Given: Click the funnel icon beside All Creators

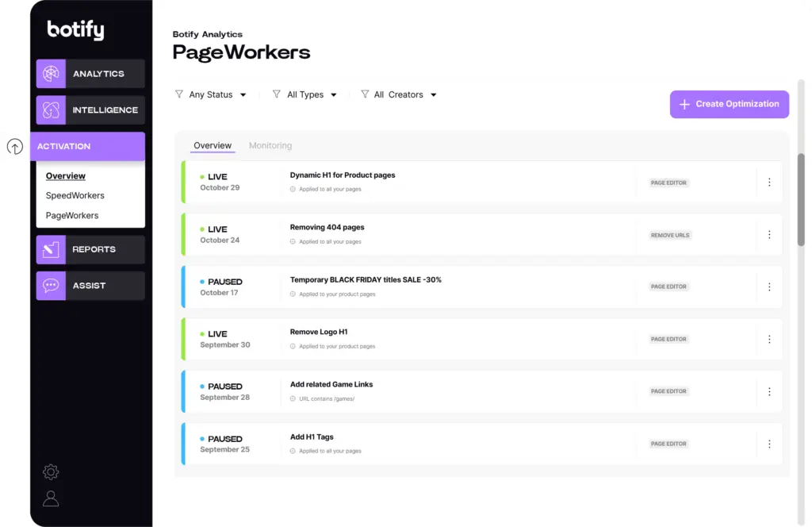Looking at the screenshot, I should [365, 94].
